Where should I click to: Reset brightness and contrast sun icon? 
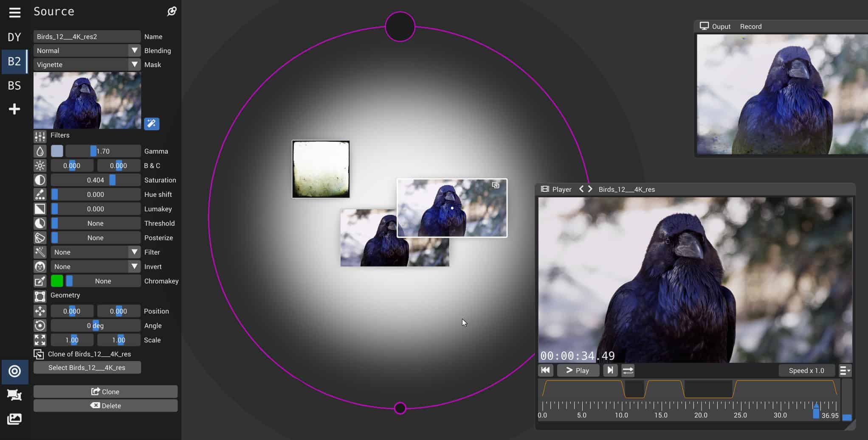click(x=40, y=165)
